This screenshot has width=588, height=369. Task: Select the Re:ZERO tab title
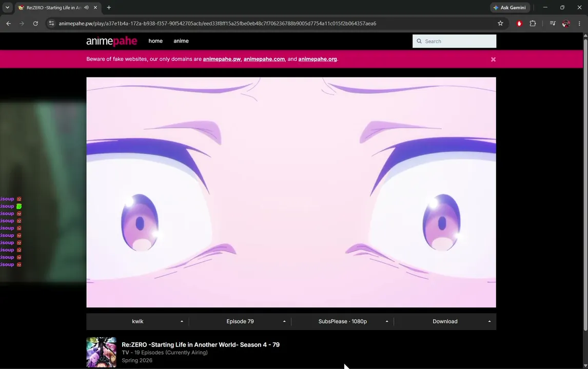(x=54, y=8)
